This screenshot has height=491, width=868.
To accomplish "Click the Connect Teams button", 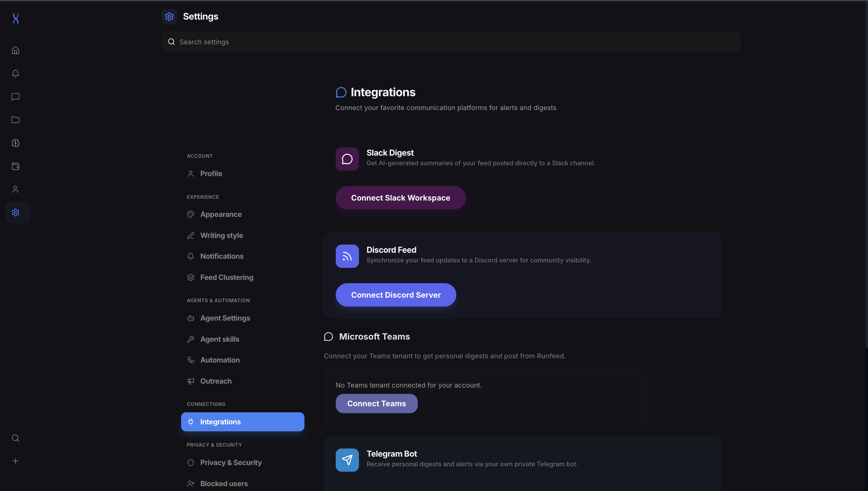I will [x=376, y=403].
